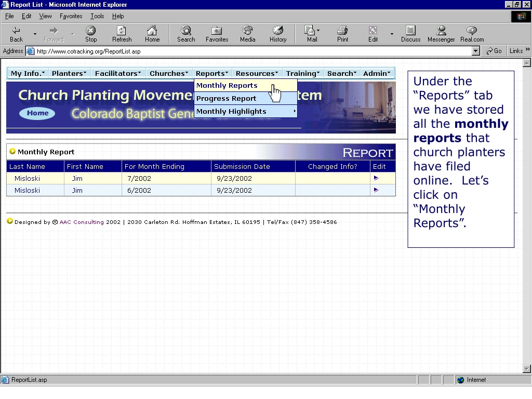Click the ReportList.asp status bar icon
The image size is (532, 399).
click(5, 380)
